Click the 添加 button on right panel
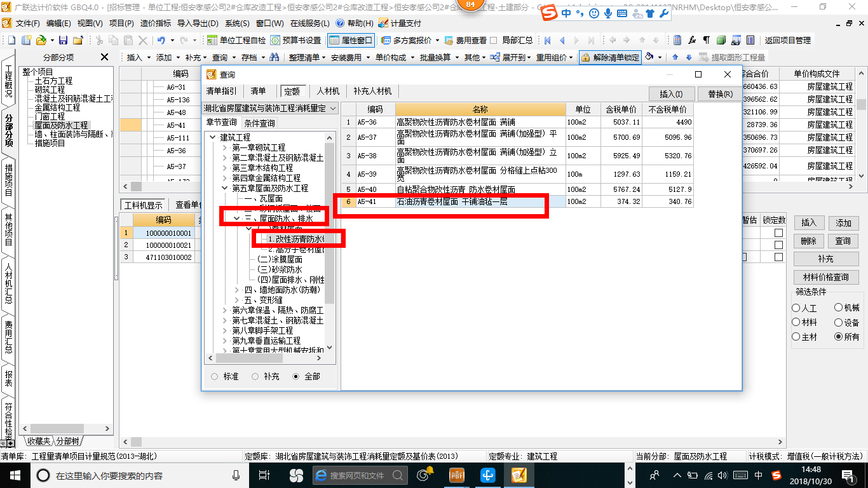Image resolution: width=868 pixels, height=488 pixels. tap(843, 223)
